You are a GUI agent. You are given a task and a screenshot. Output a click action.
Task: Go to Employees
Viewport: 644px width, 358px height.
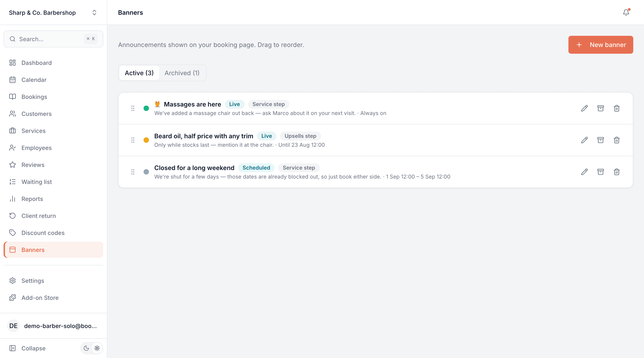pyautogui.click(x=53, y=148)
